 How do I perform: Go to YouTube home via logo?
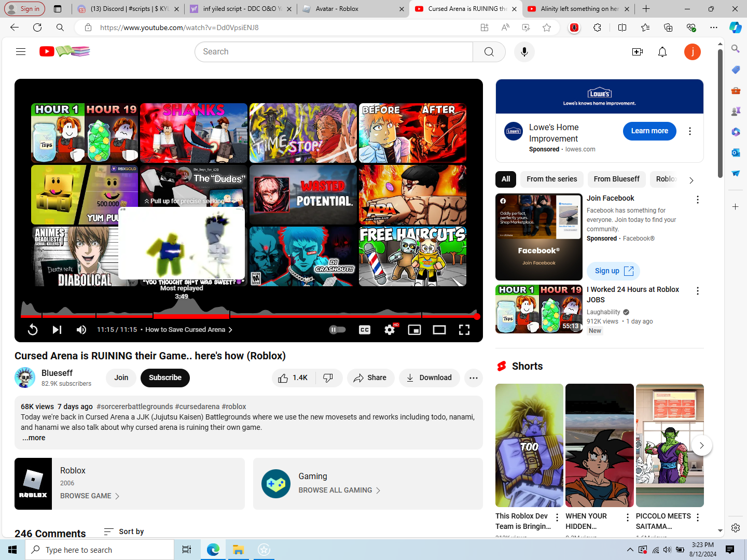coord(64,51)
